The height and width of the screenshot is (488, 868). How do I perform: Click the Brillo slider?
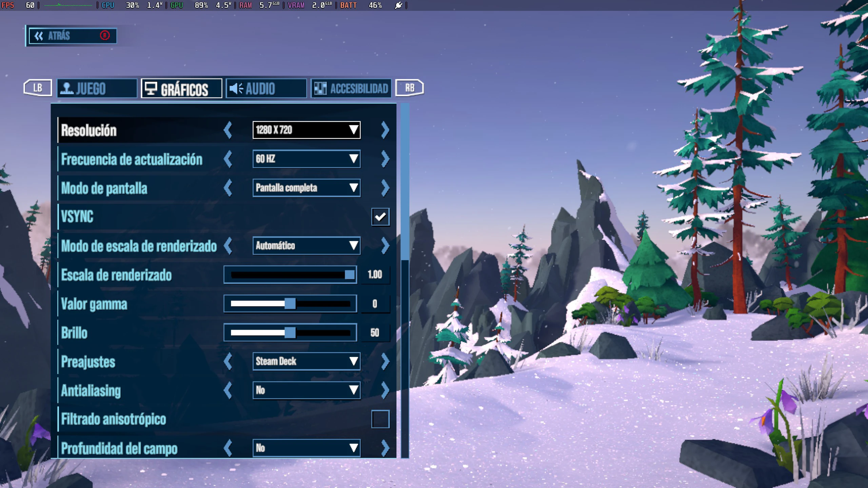coord(290,332)
